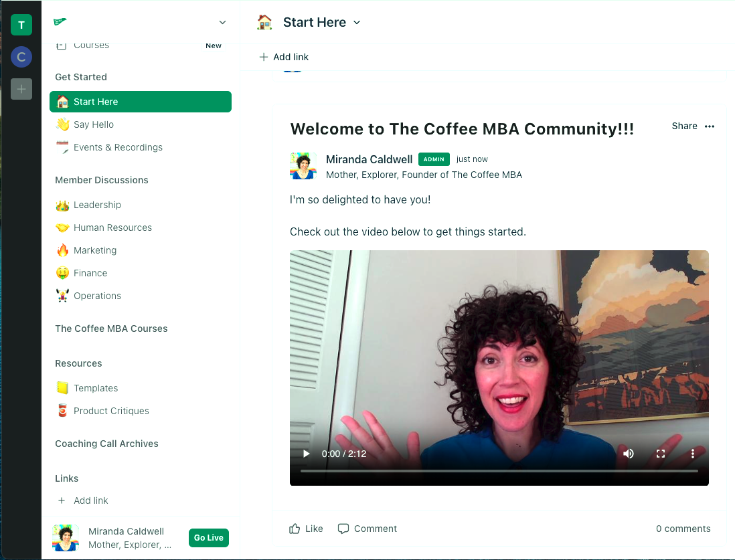Click the house icon in page header
Image resolution: width=735 pixels, height=560 pixels.
click(264, 22)
